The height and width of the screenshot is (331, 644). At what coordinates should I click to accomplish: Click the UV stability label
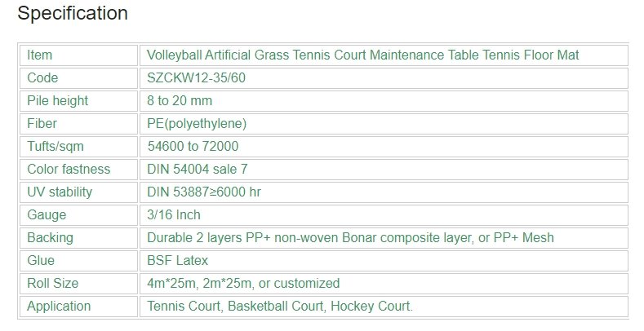click(60, 192)
